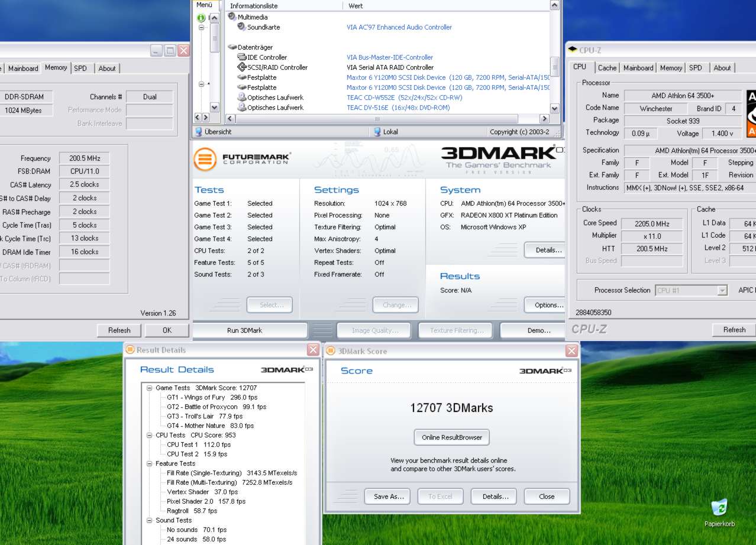Image resolution: width=756 pixels, height=545 pixels.
Task: Click the IDE Controller icon
Action: tap(242, 57)
